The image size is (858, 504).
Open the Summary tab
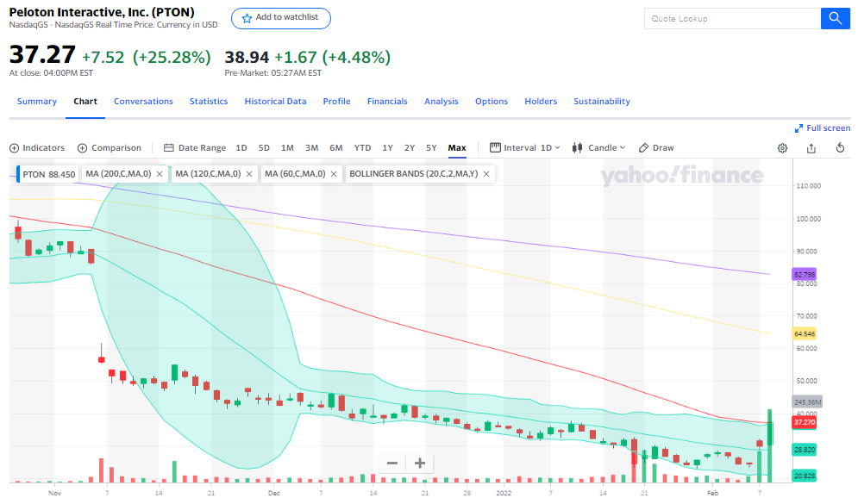[37, 101]
